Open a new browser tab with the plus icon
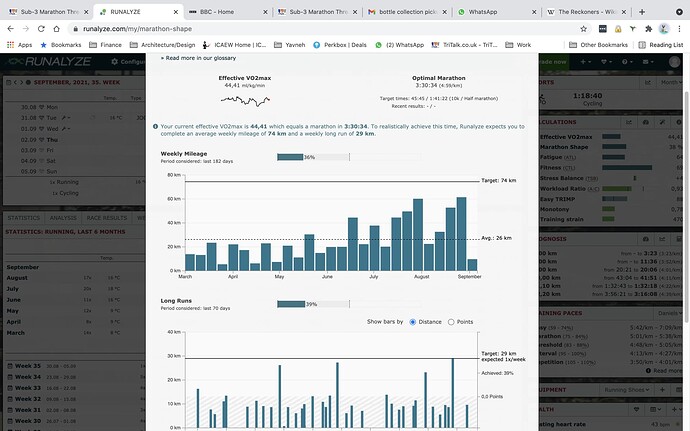Image resolution: width=690 pixels, height=431 pixels. click(642, 12)
